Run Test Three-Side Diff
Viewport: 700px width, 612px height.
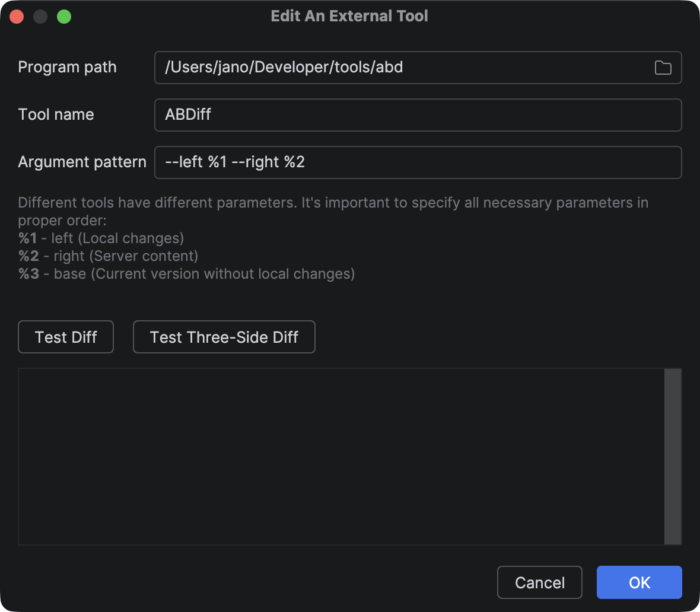[224, 337]
